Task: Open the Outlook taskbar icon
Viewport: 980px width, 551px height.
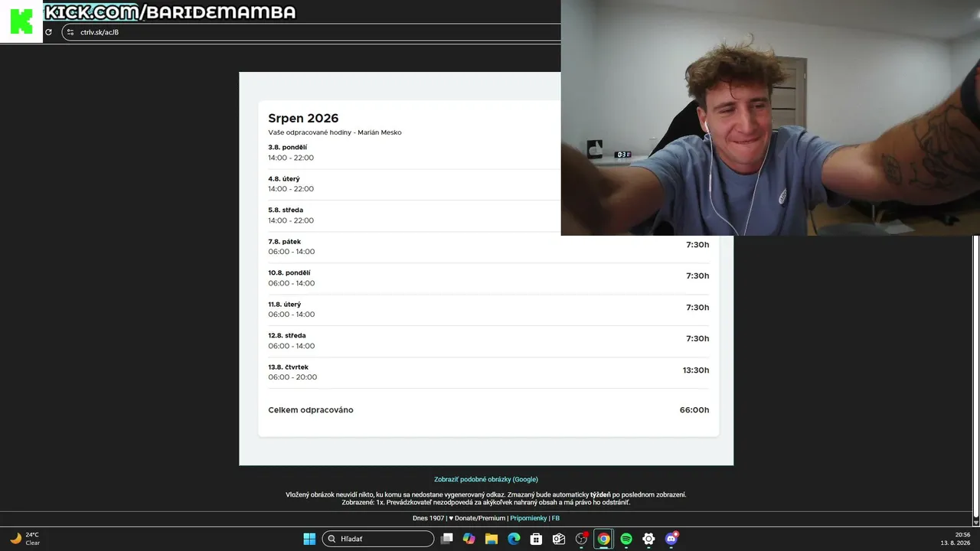Action: pos(559,539)
